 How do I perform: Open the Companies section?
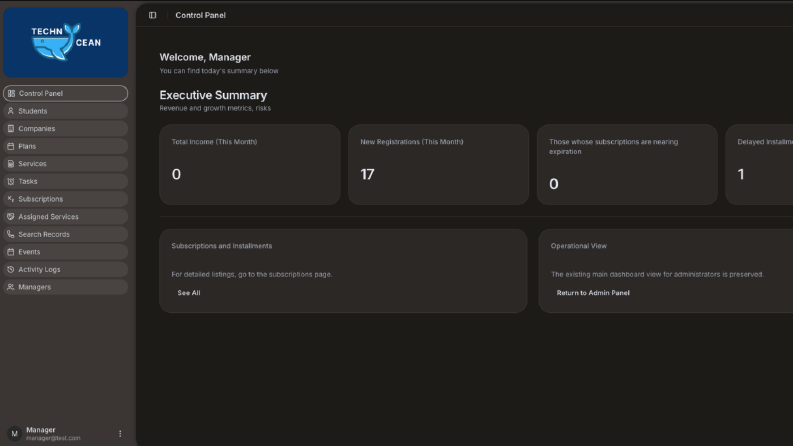click(x=65, y=128)
